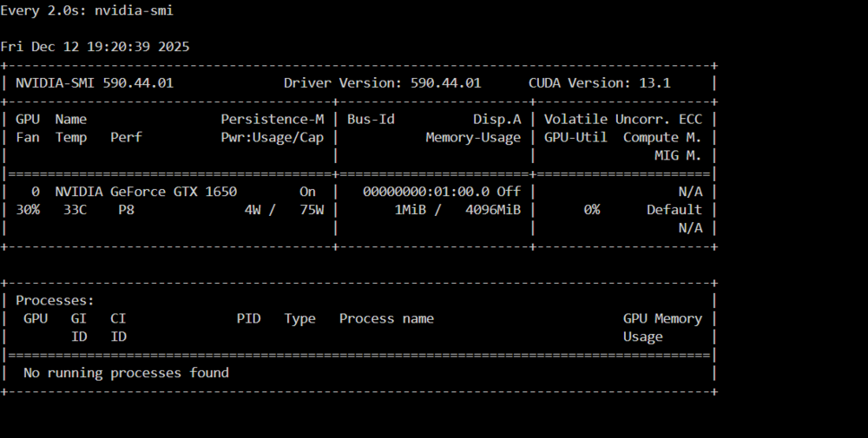
Task: Click the 'CI' column header
Action: click(x=118, y=319)
